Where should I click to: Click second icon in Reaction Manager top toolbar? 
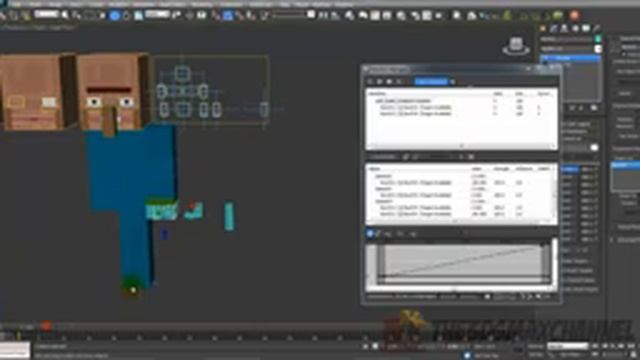point(380,82)
